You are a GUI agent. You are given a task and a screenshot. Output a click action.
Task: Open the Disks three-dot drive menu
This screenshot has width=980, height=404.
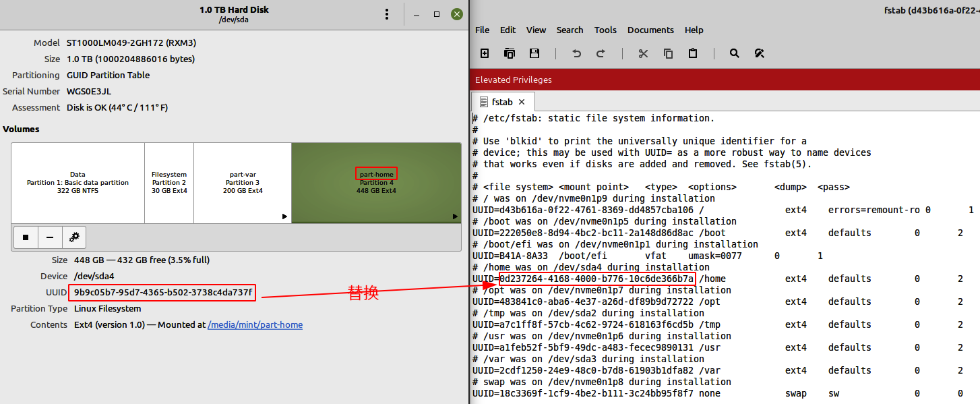coord(386,14)
